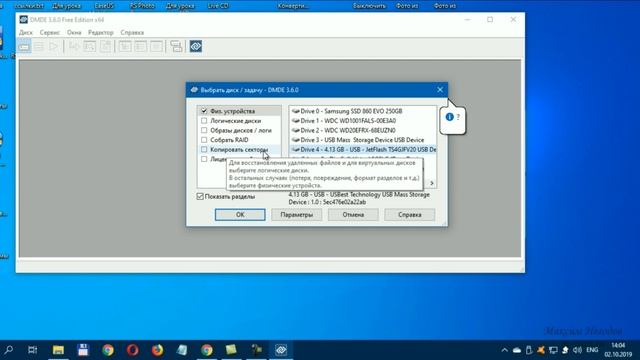Check the Логические диски option
This screenshot has height=360, width=640.
(204, 121)
